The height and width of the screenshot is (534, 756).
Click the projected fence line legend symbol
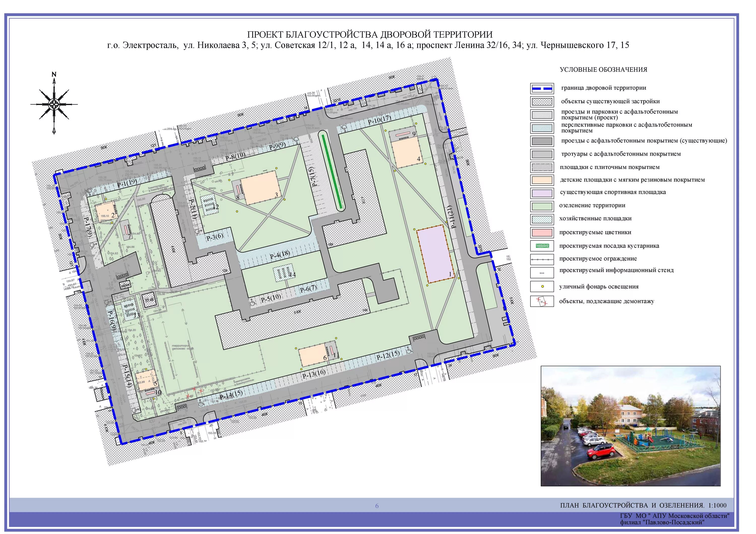[x=542, y=259]
